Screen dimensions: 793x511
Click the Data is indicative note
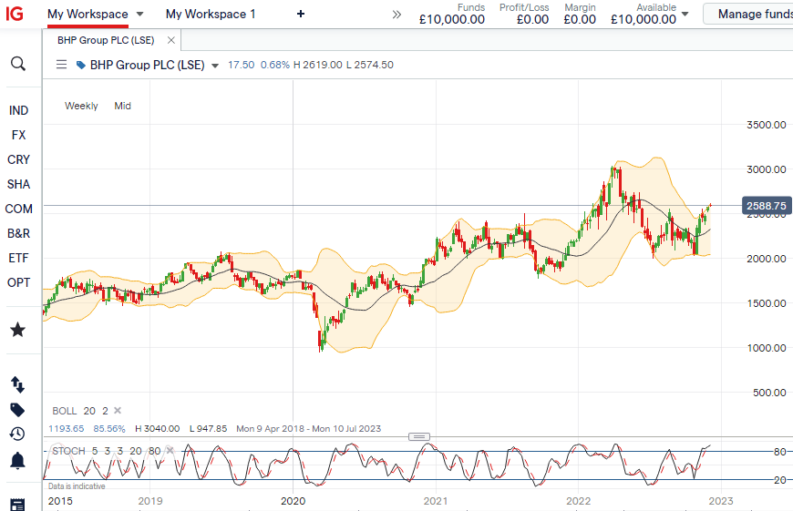point(77,486)
